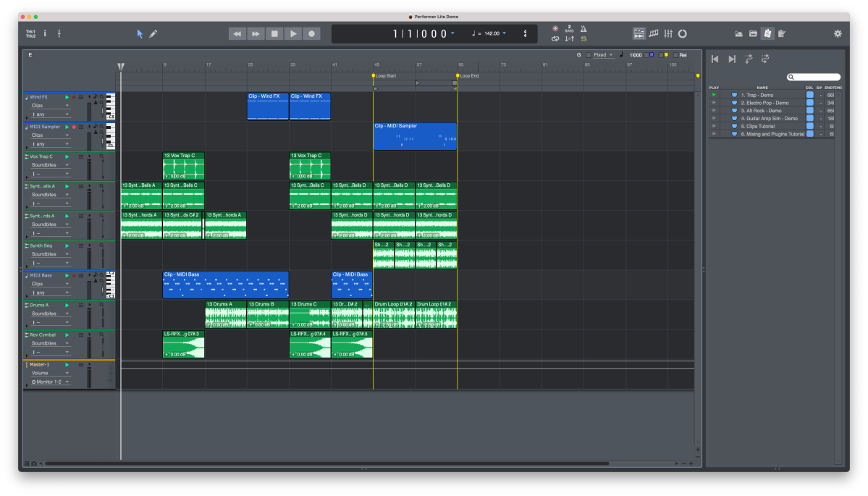Toggle the loop memory cycle icon

pos(555,39)
